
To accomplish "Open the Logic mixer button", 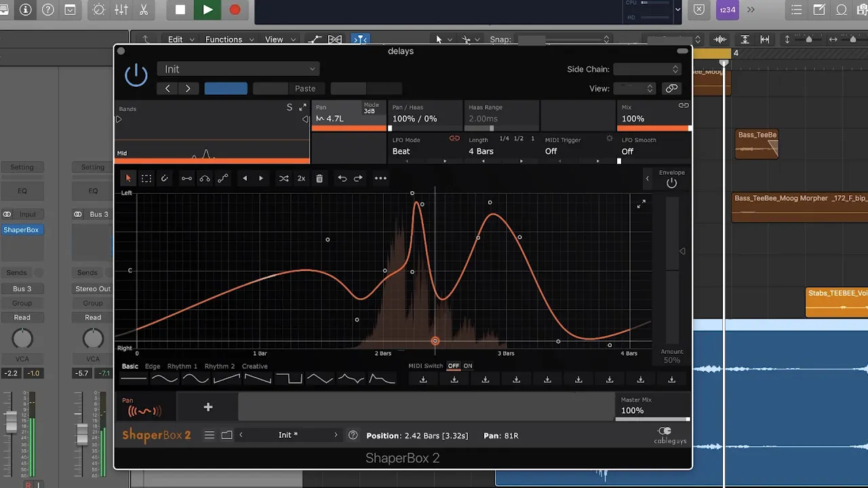I will (x=121, y=9).
